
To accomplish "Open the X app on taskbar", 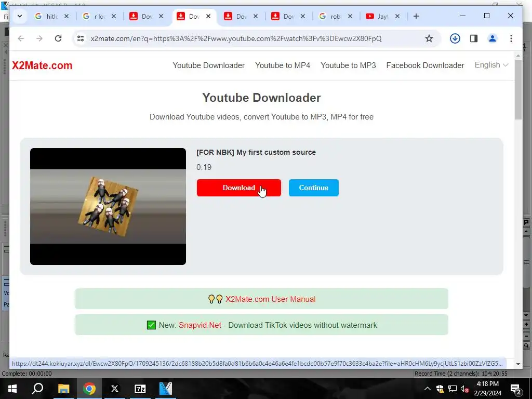I will pos(115,389).
